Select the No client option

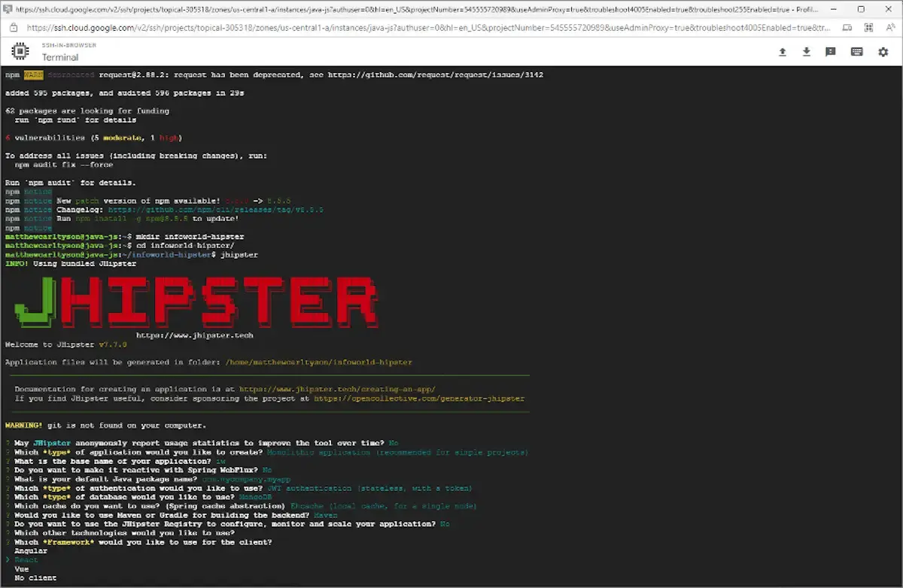(35, 578)
